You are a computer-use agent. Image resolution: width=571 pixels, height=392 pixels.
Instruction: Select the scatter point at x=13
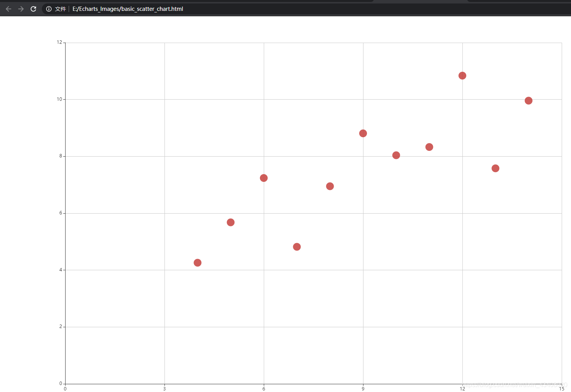click(x=495, y=168)
